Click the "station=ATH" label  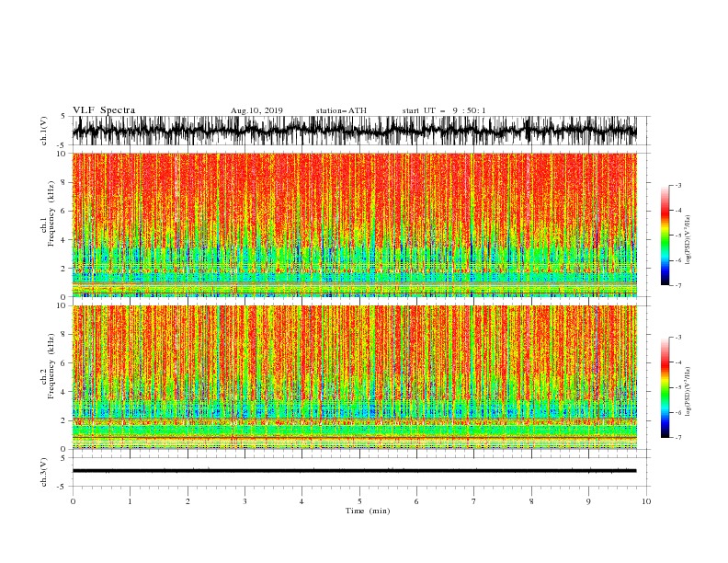(x=341, y=110)
